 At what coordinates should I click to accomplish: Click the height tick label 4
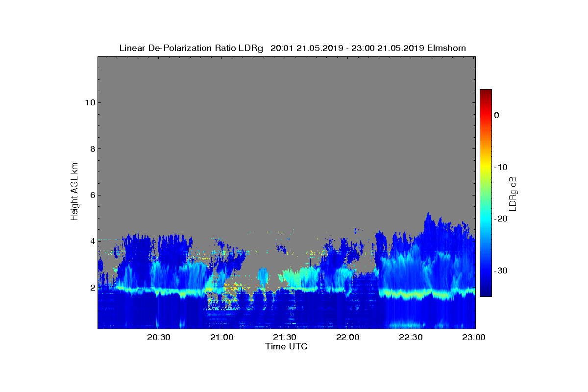pos(92,241)
